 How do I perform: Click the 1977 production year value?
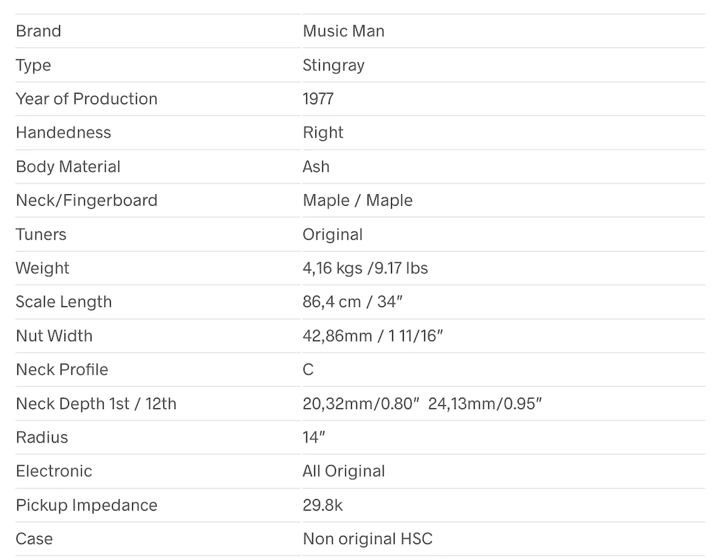point(318,99)
